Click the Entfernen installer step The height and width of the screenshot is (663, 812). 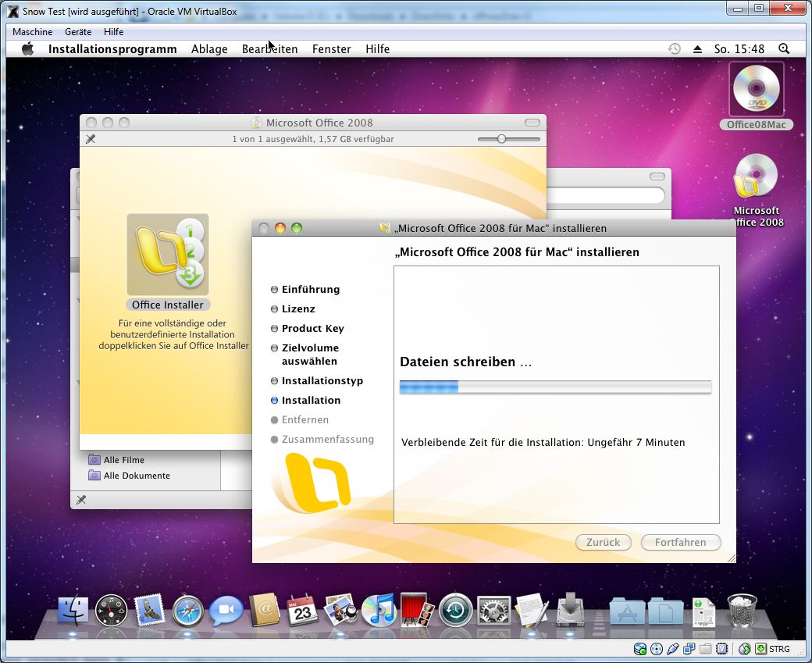[x=300, y=419]
